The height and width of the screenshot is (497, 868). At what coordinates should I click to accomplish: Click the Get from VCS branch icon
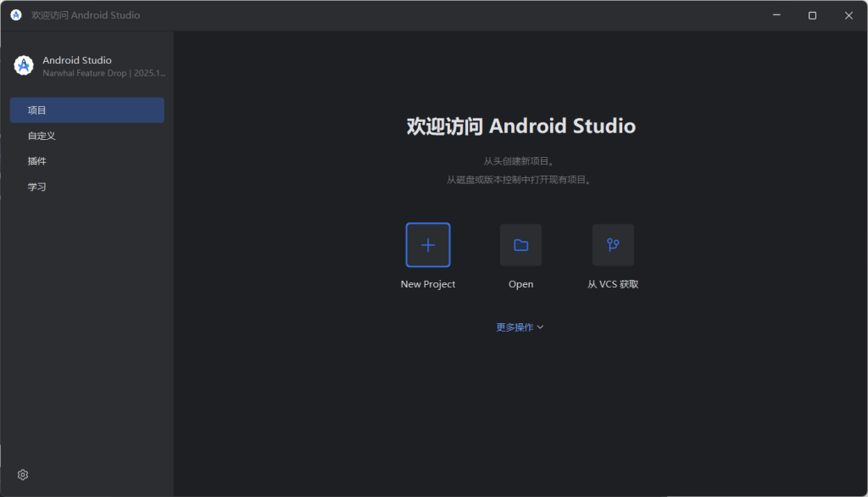pyautogui.click(x=613, y=245)
